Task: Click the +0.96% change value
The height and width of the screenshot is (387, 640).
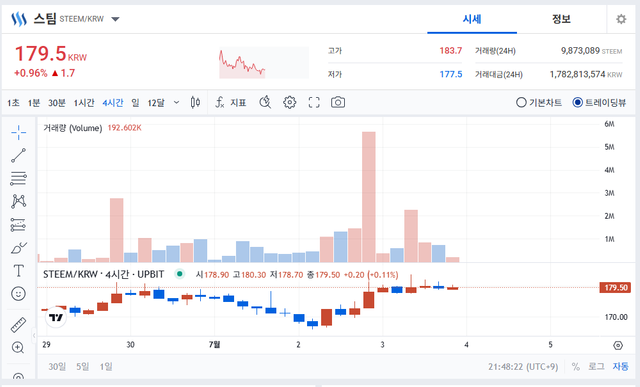Action: tap(31, 73)
